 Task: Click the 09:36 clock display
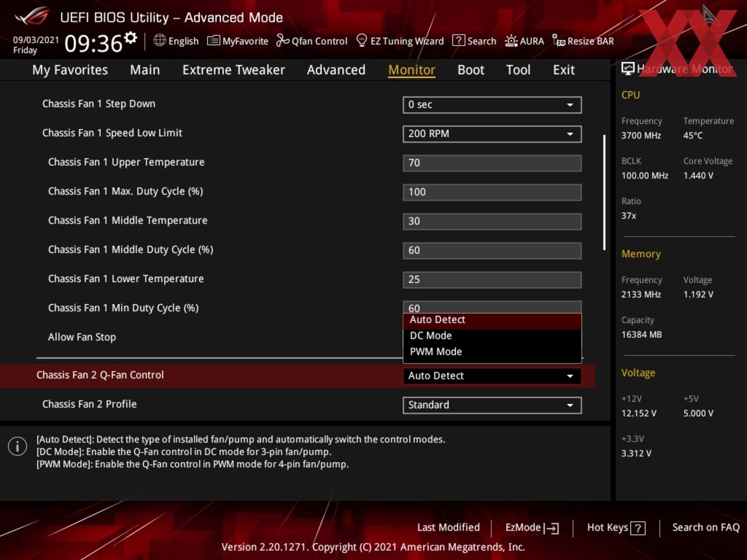coord(93,43)
